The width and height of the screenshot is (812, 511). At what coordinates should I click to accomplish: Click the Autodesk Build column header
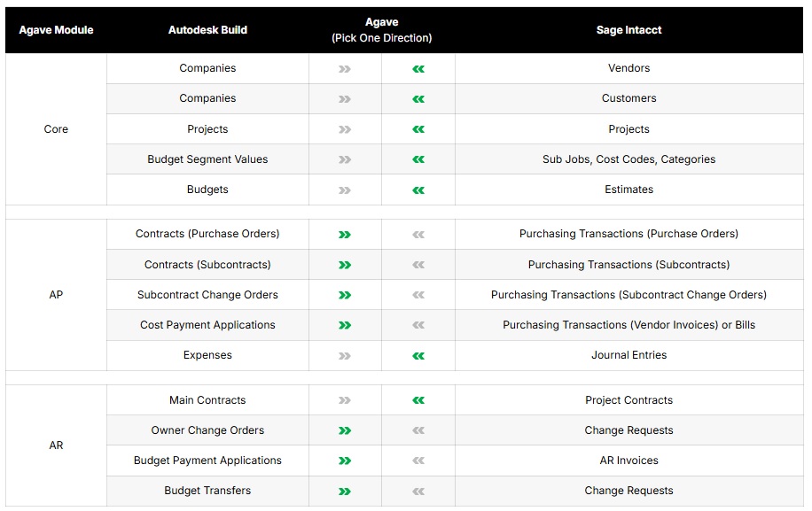click(207, 30)
